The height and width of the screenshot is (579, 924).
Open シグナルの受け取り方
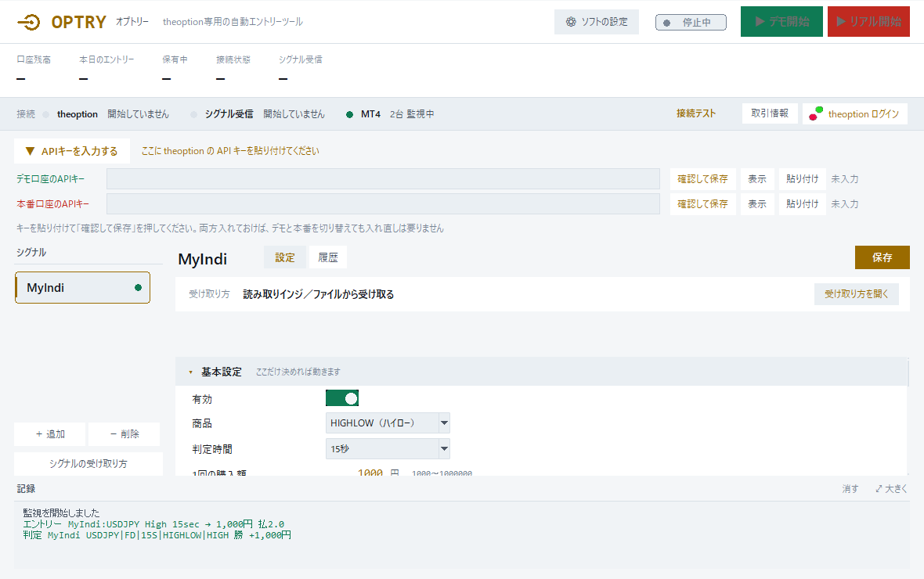(88, 463)
